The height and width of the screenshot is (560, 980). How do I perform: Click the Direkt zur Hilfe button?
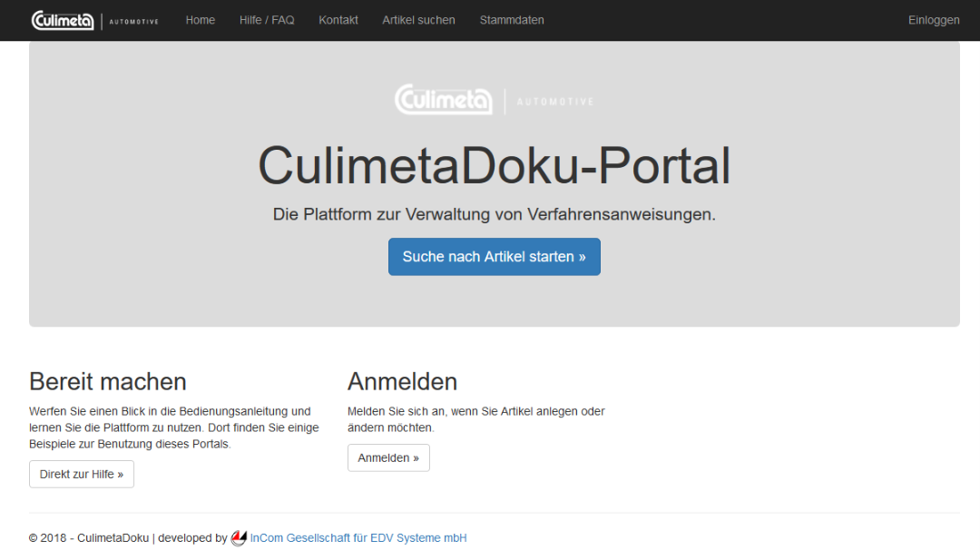82,474
